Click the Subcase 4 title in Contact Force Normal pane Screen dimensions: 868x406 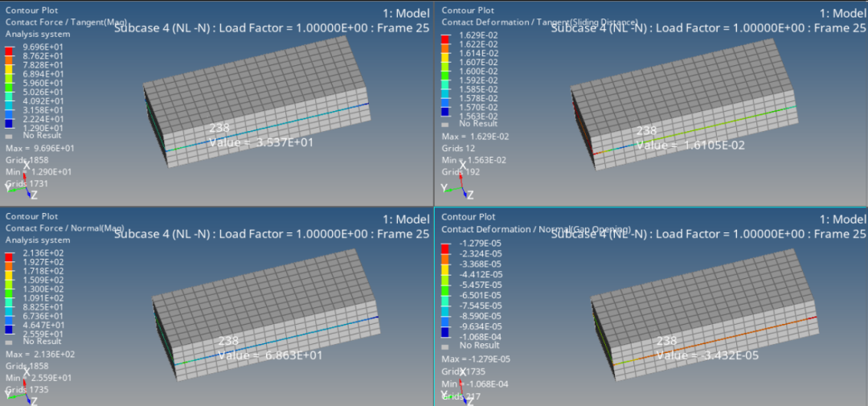[x=272, y=233]
